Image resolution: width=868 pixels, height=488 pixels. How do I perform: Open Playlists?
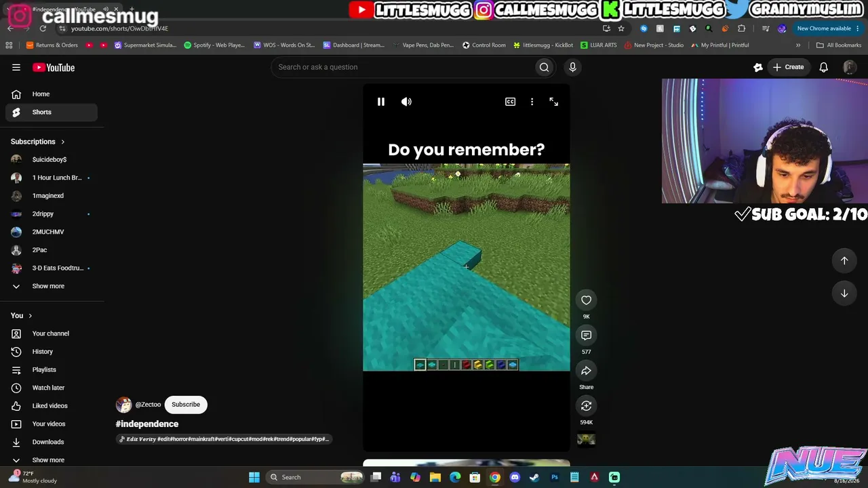pos(52,369)
